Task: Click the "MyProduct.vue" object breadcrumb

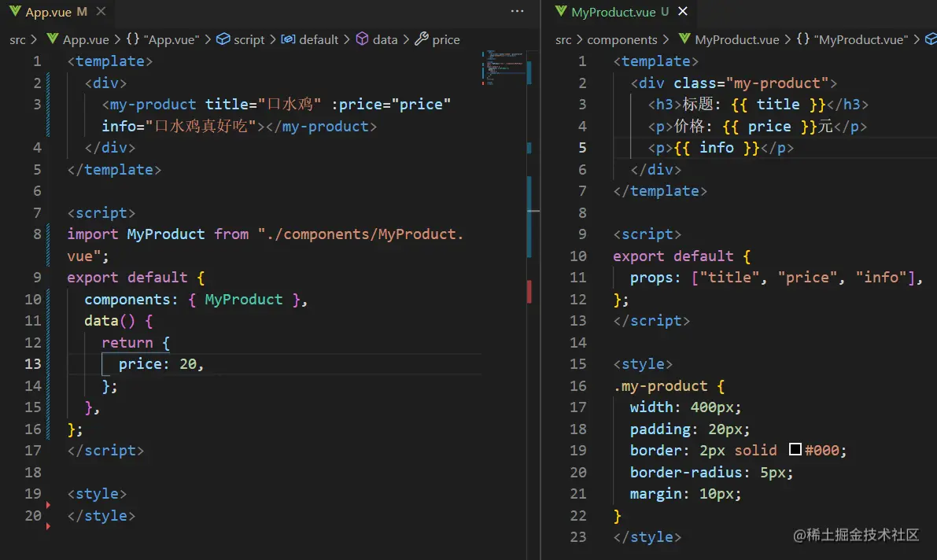Action: 861,39
